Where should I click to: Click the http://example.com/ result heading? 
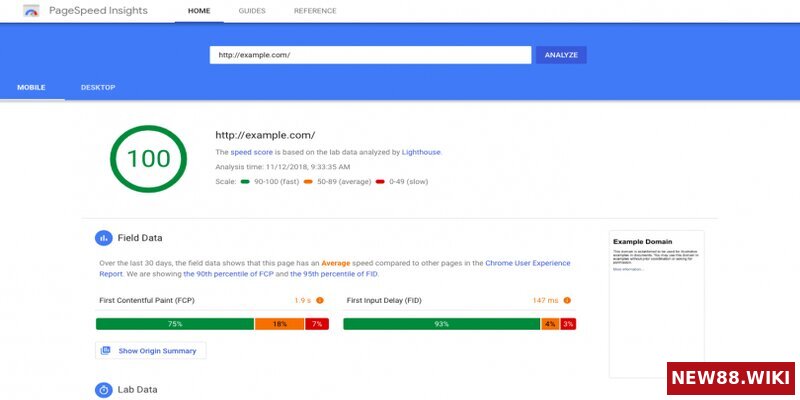[265, 135]
